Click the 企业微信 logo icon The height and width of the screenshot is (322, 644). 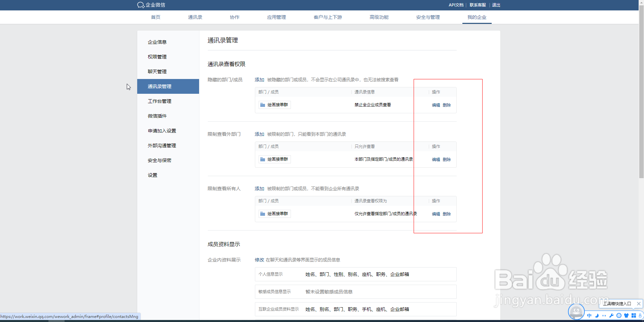pos(140,5)
